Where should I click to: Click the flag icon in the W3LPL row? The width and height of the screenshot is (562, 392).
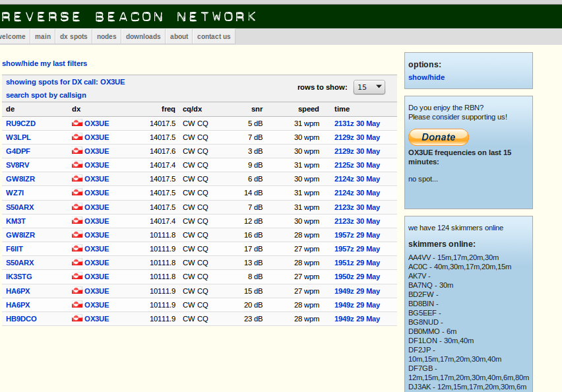click(x=77, y=137)
